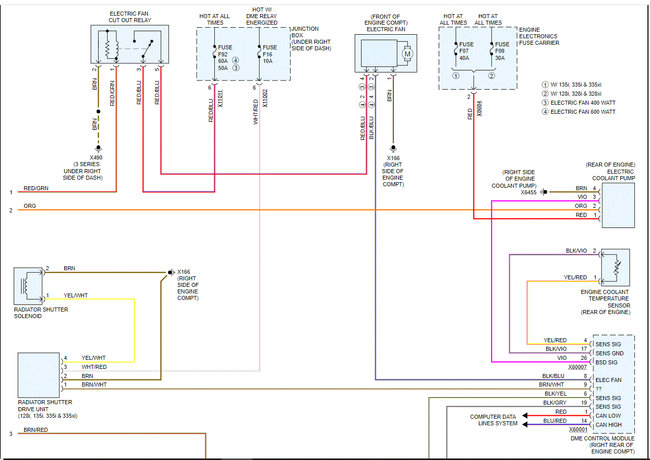Click legend note 'ELECTRIC FAN 600 WATT'
650x460 pixels.
coord(583,111)
